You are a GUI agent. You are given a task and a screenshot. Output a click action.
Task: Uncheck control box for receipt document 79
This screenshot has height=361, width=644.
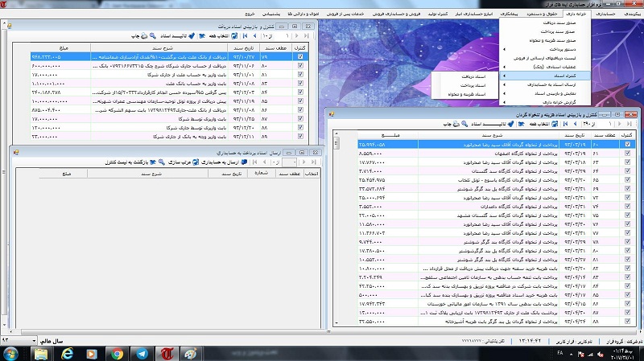(300, 56)
